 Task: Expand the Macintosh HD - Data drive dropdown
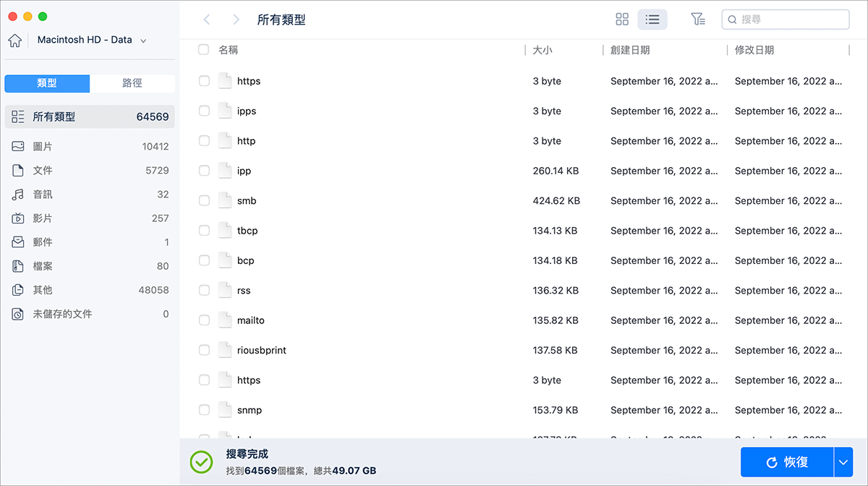143,40
